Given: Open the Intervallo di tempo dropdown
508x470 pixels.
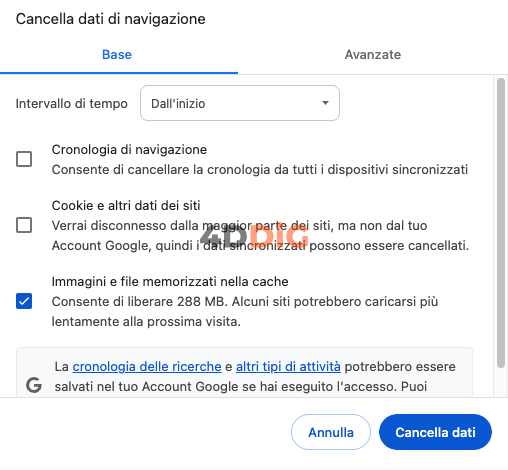Looking at the screenshot, I should tap(240, 103).
